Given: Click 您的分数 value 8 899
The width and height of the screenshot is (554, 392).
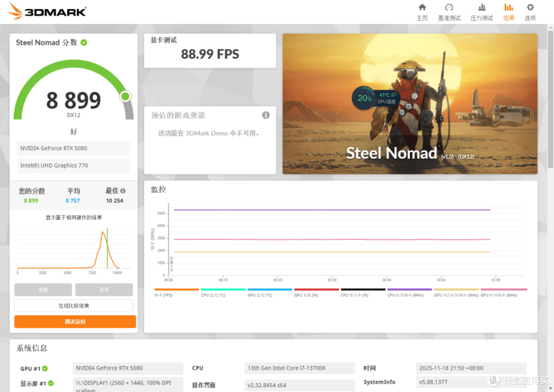Looking at the screenshot, I should (x=31, y=201).
